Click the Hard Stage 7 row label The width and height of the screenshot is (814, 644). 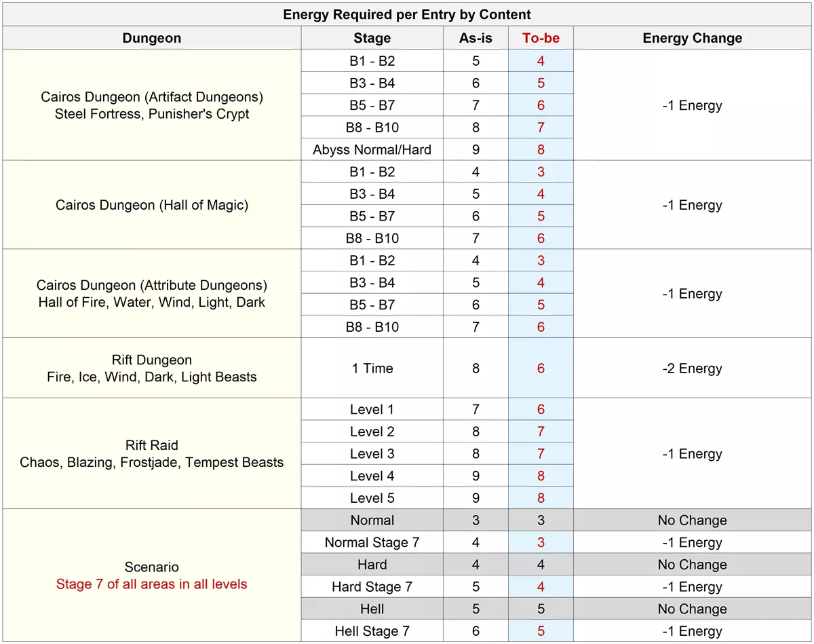click(372, 586)
